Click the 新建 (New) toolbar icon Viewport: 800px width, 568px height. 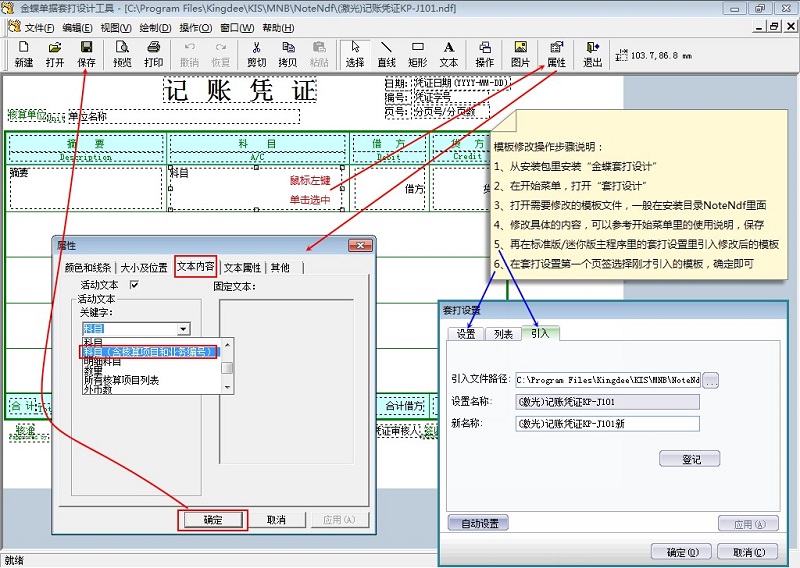(x=24, y=53)
